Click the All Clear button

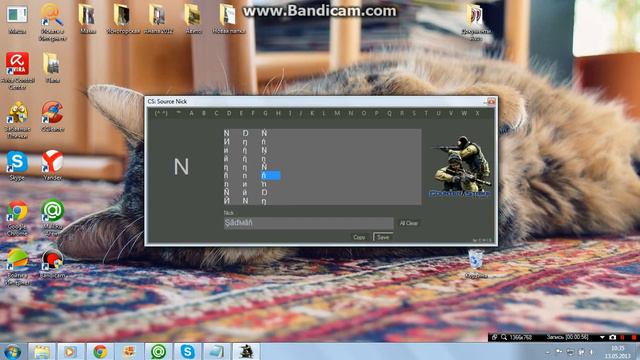click(x=409, y=223)
